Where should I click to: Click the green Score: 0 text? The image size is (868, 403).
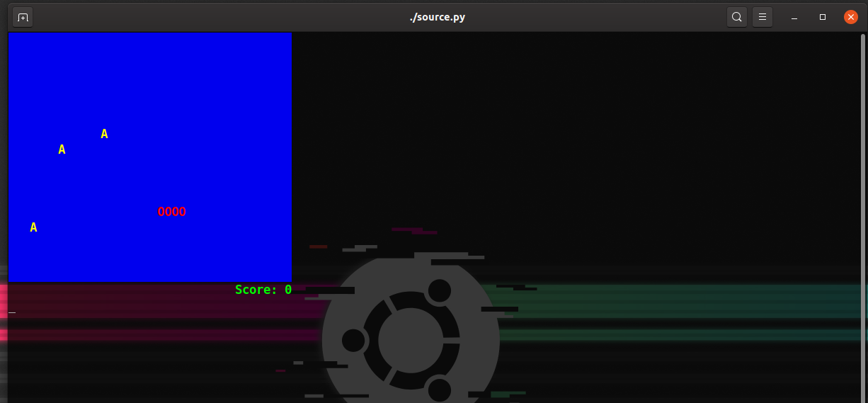pyautogui.click(x=263, y=290)
